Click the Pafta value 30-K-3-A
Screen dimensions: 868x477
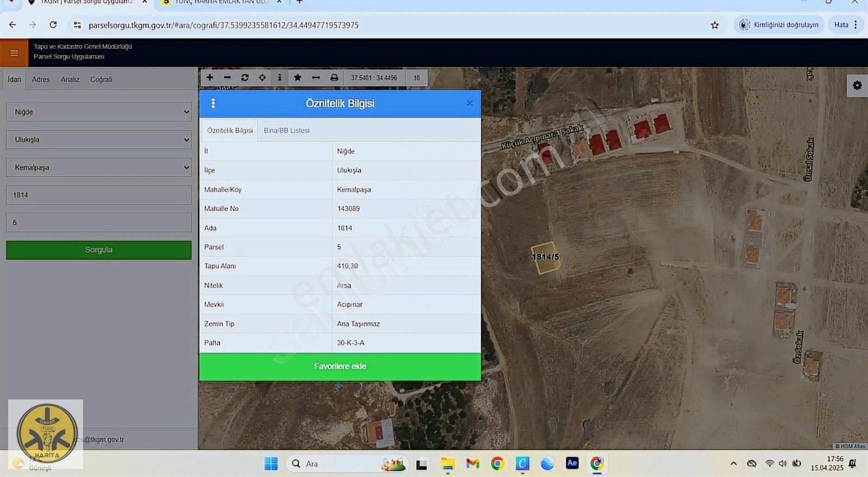pos(350,343)
